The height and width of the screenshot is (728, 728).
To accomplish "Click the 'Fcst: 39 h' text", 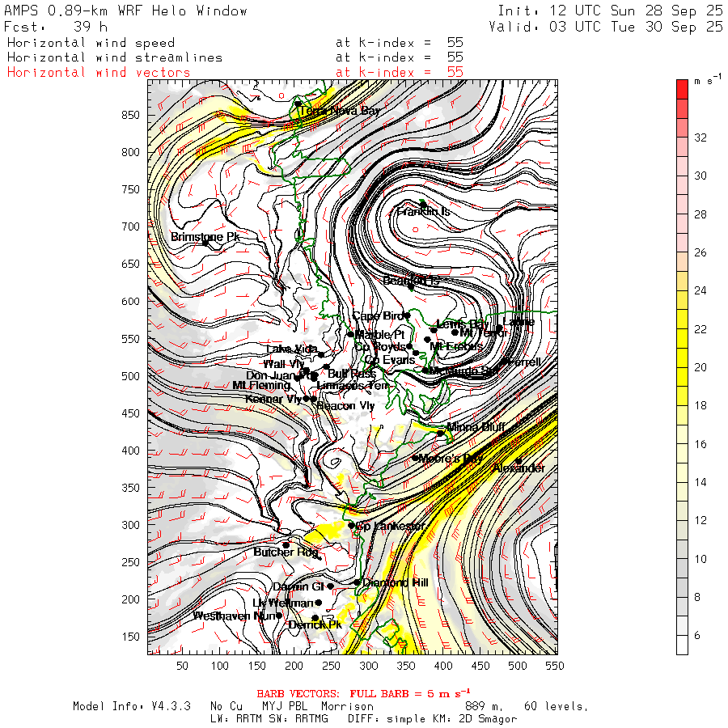I will [x=56, y=27].
